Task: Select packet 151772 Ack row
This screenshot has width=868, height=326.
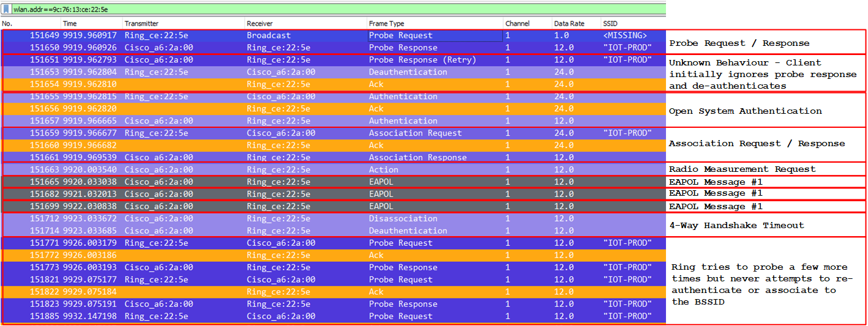Action: coord(333,256)
